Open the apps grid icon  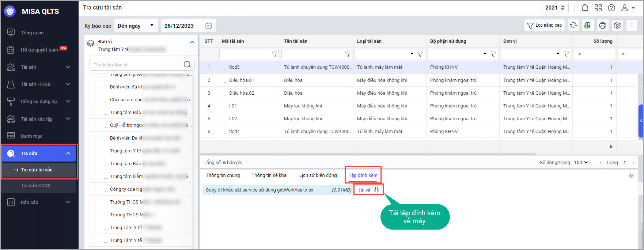tap(598, 8)
